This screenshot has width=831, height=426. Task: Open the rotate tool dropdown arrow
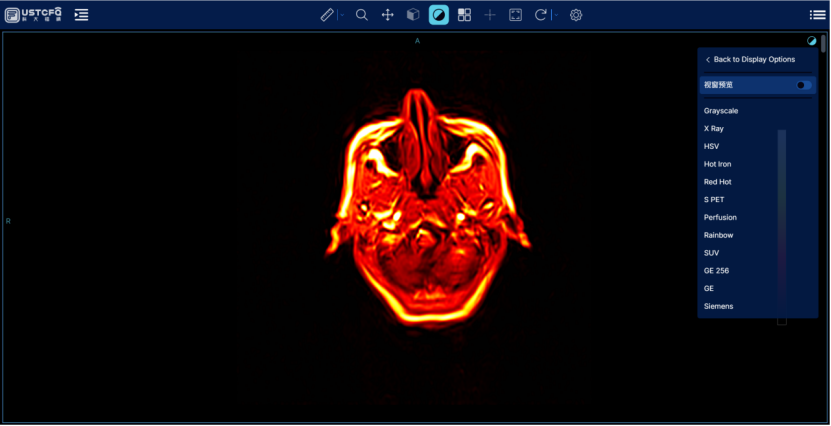[x=556, y=15]
